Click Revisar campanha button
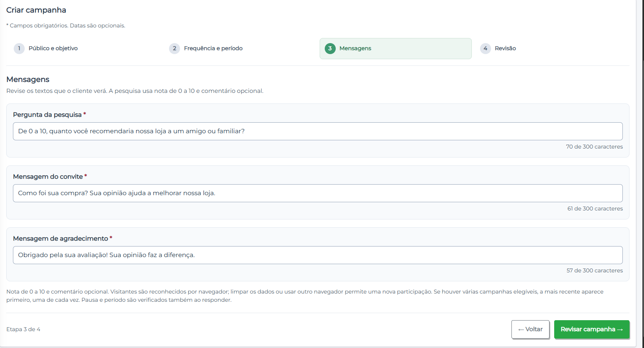The width and height of the screenshot is (644, 348). pyautogui.click(x=592, y=330)
